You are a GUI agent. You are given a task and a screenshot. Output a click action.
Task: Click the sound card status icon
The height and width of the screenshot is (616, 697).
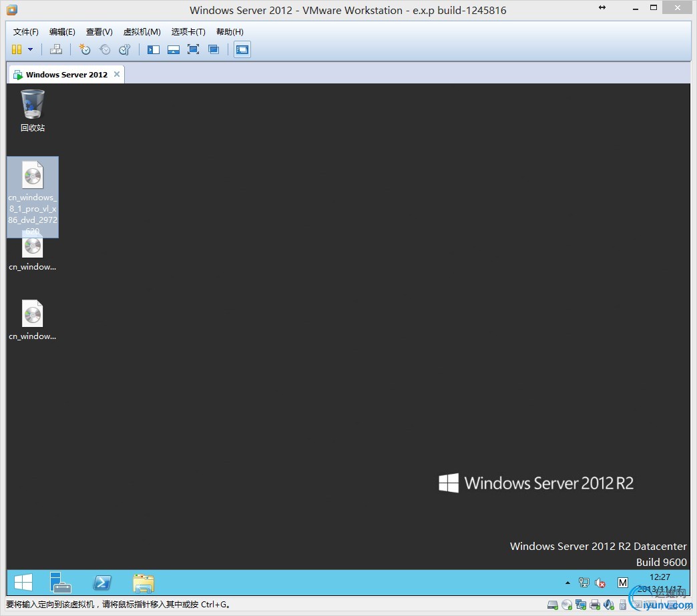coord(609,605)
